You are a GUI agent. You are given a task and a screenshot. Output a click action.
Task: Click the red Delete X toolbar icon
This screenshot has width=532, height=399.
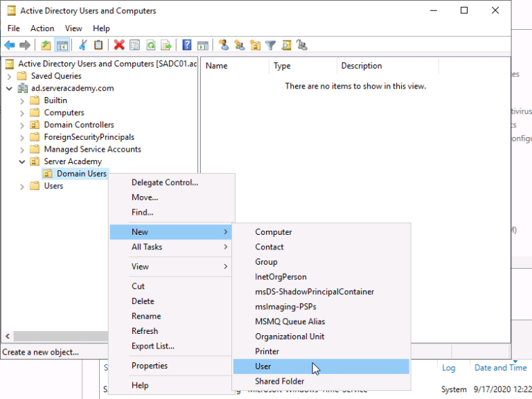pyautogui.click(x=118, y=45)
